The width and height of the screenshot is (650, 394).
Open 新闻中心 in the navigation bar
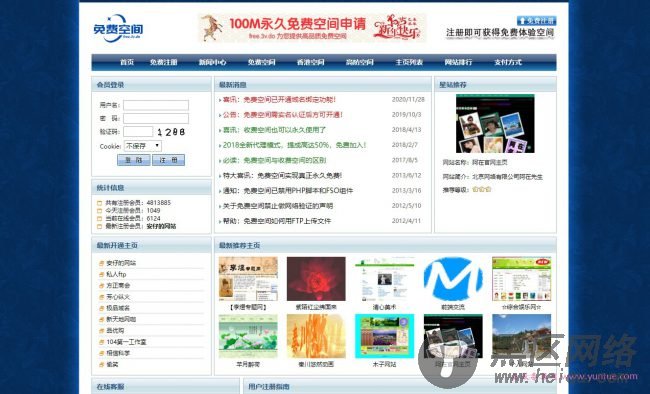(x=212, y=62)
